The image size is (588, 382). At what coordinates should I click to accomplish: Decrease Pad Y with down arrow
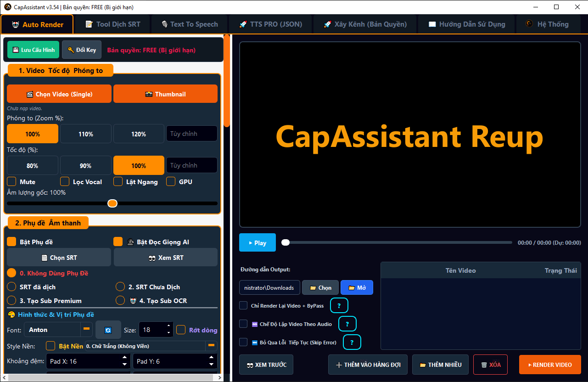coord(212,365)
